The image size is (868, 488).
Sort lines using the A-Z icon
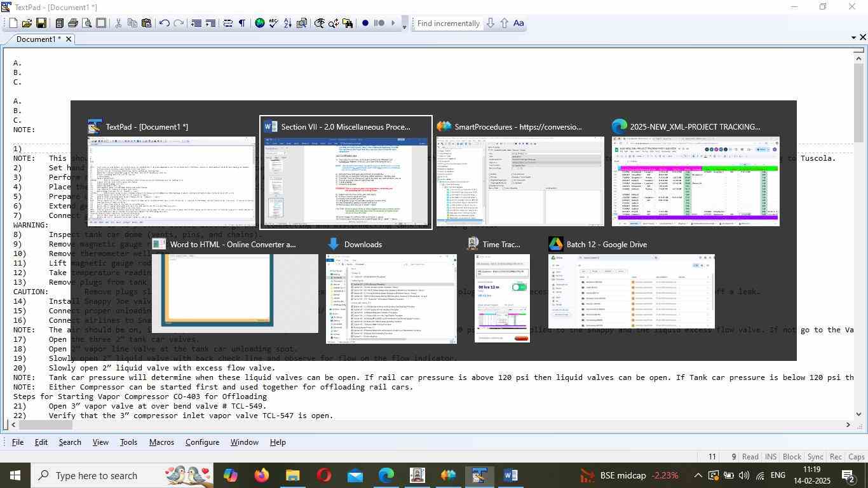pos(287,23)
